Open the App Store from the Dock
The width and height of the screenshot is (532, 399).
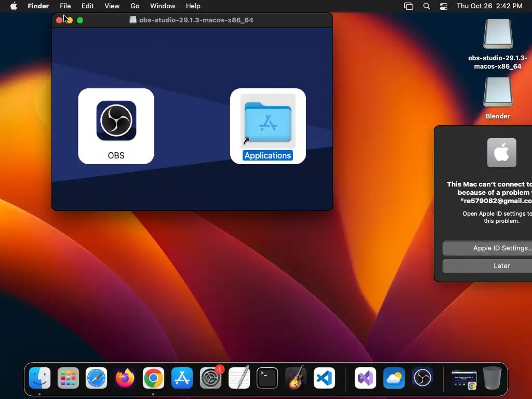coord(182,378)
